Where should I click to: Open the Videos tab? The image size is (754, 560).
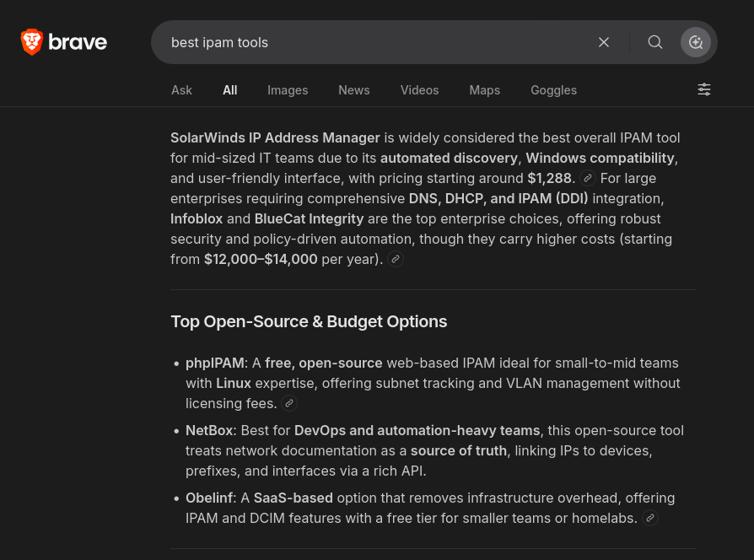pos(419,90)
